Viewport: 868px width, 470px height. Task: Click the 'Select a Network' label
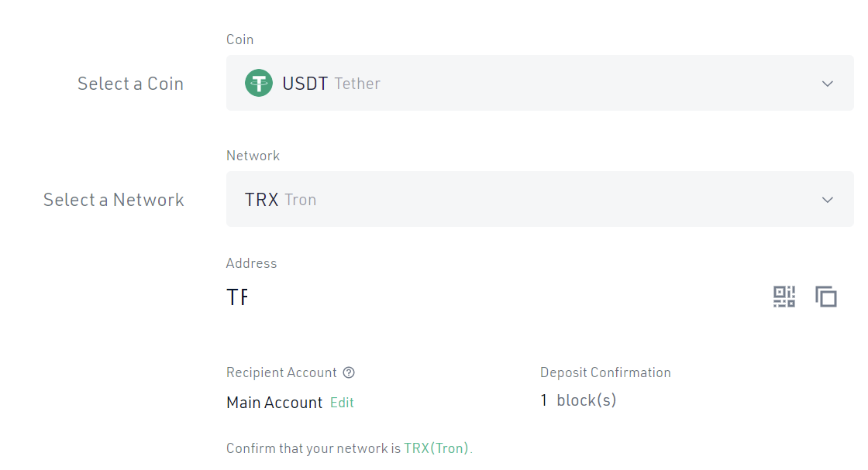coord(113,200)
